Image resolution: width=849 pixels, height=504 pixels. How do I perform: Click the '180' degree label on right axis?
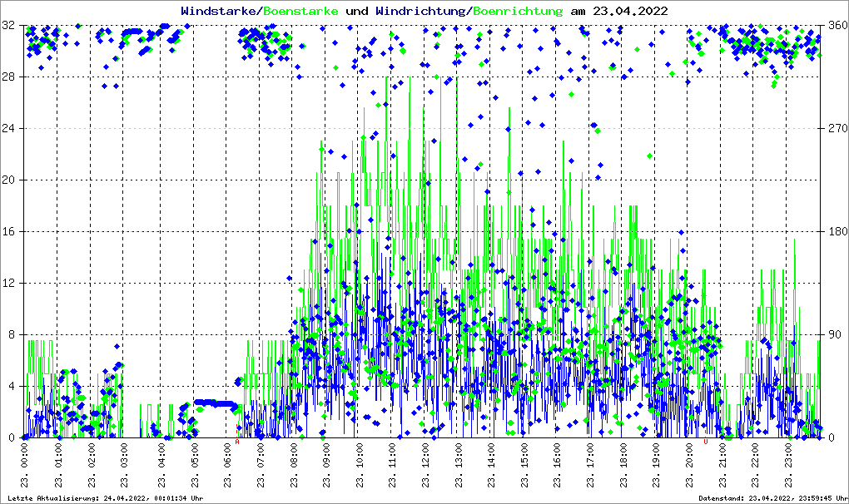[x=836, y=231]
